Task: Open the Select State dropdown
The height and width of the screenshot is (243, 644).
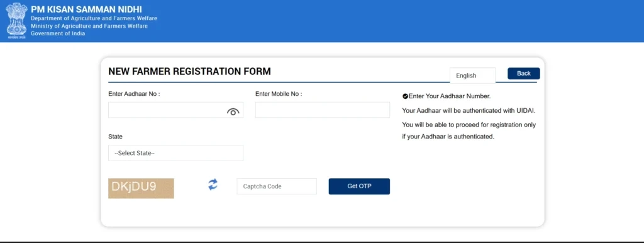Action: (176, 153)
